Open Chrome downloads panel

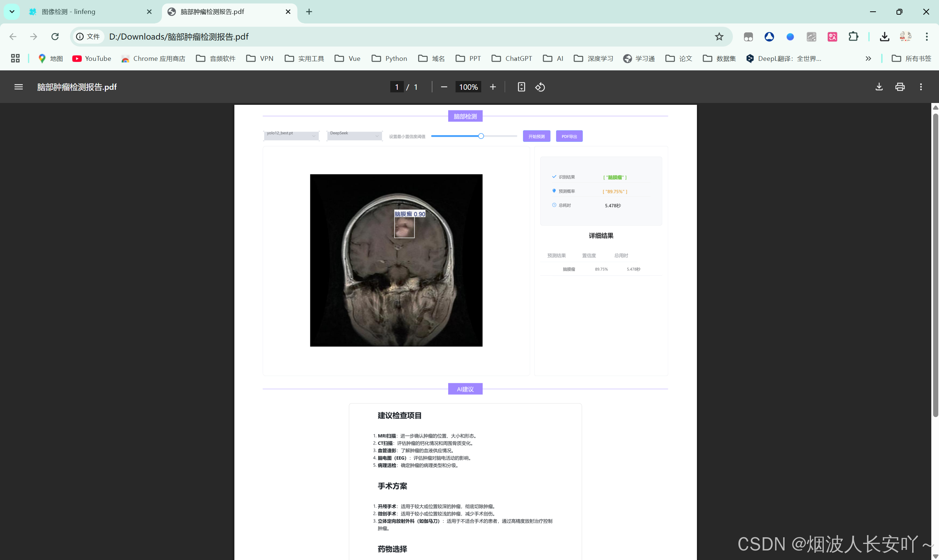(x=884, y=37)
